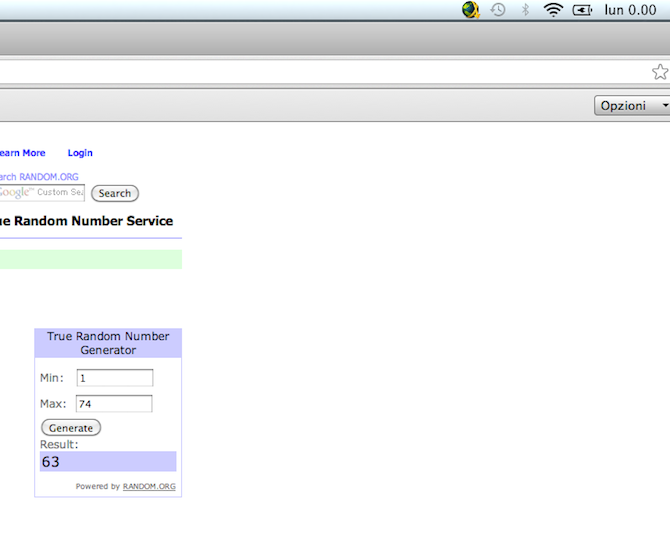Select the result number 63
This screenshot has width=670, height=552.
click(x=50, y=462)
